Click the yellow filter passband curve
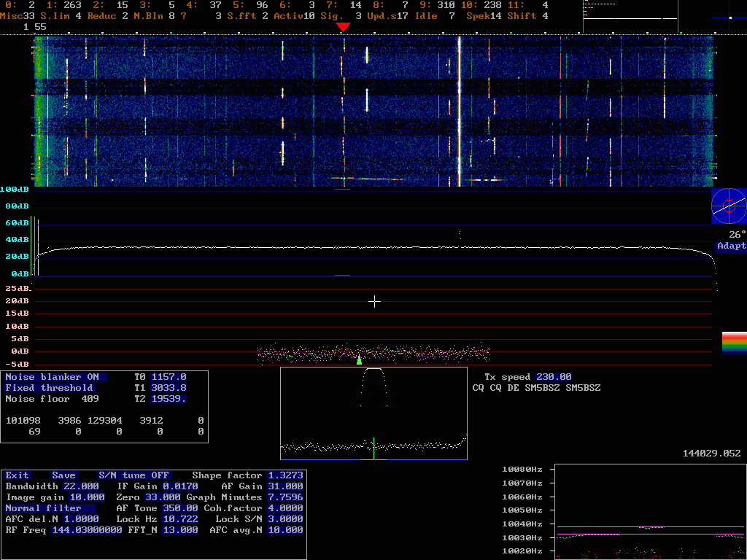The image size is (747, 560). 374,386
